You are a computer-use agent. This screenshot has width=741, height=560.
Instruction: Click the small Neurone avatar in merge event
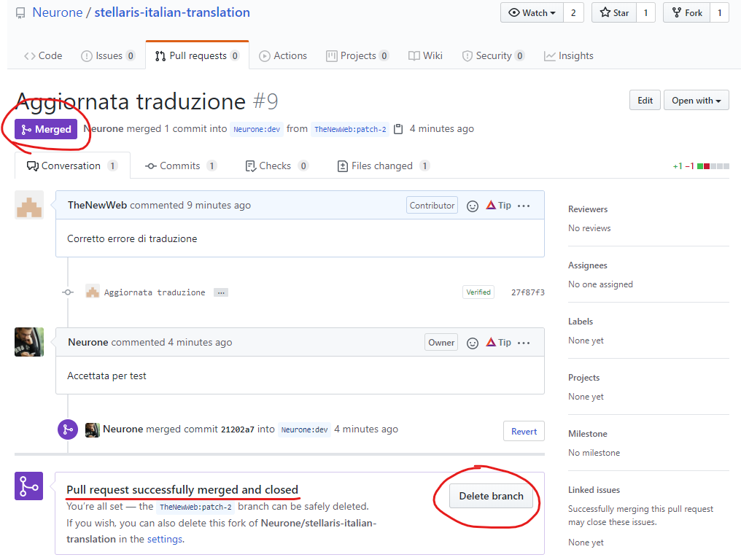click(x=92, y=429)
